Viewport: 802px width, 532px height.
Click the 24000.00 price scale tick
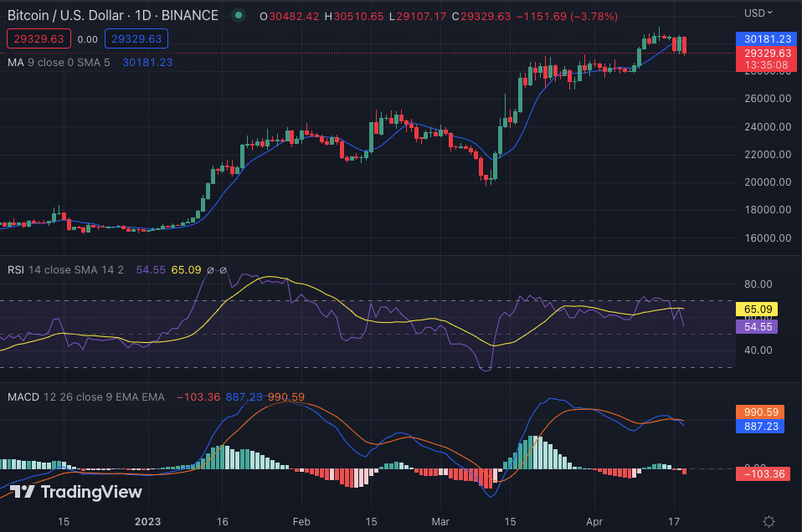[768, 127]
